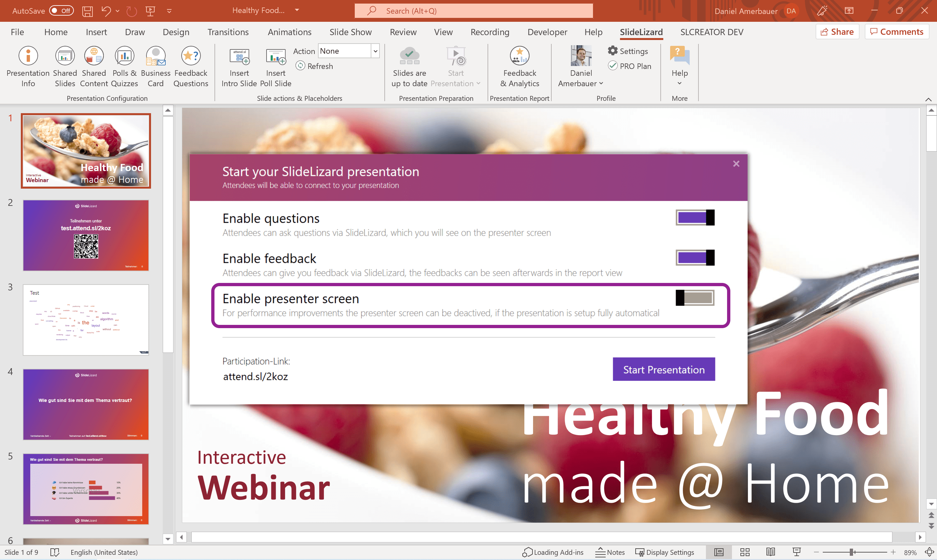Enable the presenter screen toggle

pos(695,298)
